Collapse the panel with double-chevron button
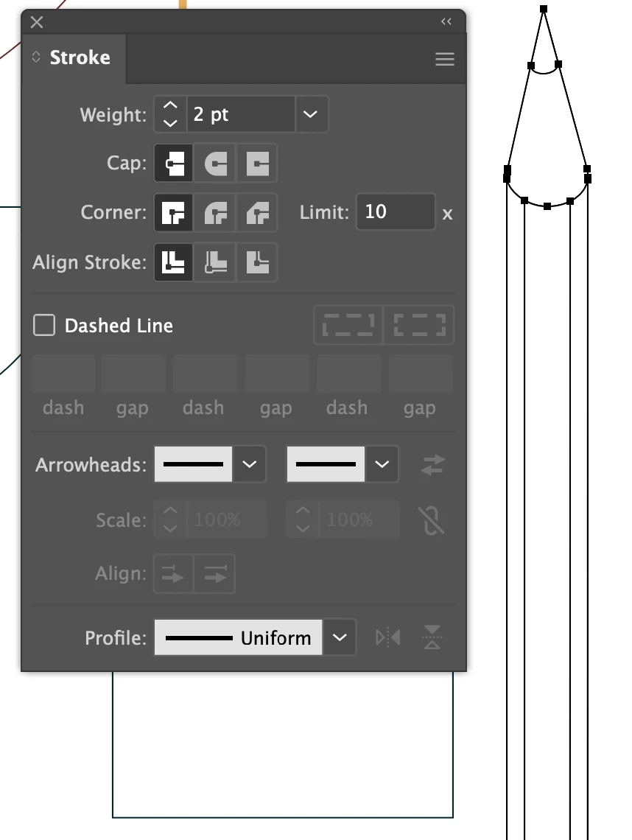 446,21
